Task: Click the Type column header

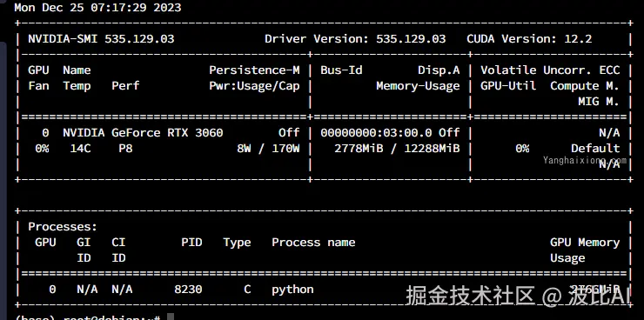Action: point(237,243)
